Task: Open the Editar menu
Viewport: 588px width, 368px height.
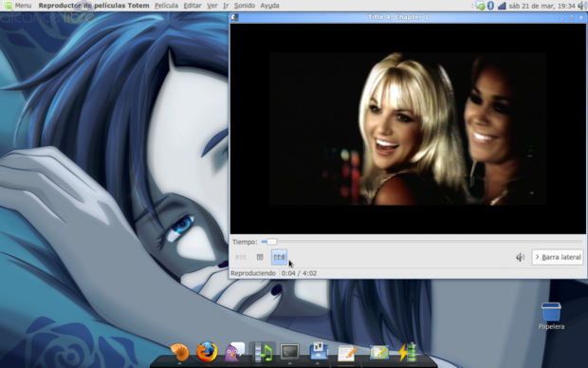Action: pos(193,6)
